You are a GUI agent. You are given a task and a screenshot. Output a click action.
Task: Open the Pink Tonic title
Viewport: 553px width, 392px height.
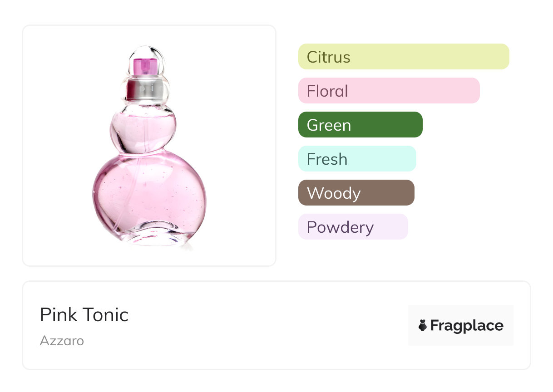point(84,315)
